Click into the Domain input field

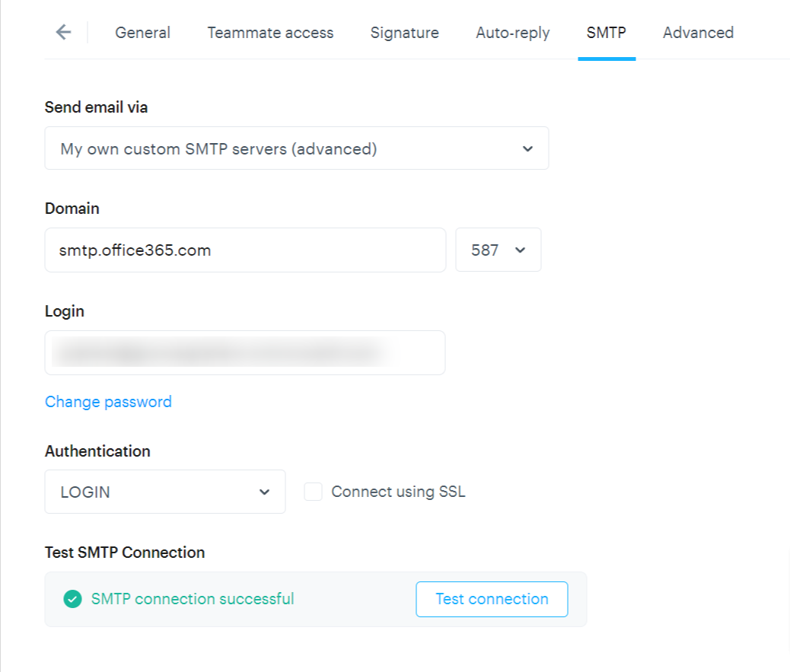(244, 250)
